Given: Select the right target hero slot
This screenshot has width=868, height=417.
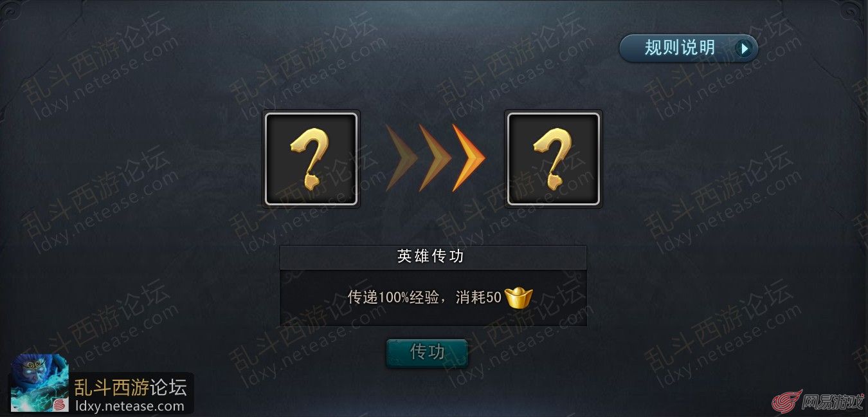Looking at the screenshot, I should coord(554,159).
